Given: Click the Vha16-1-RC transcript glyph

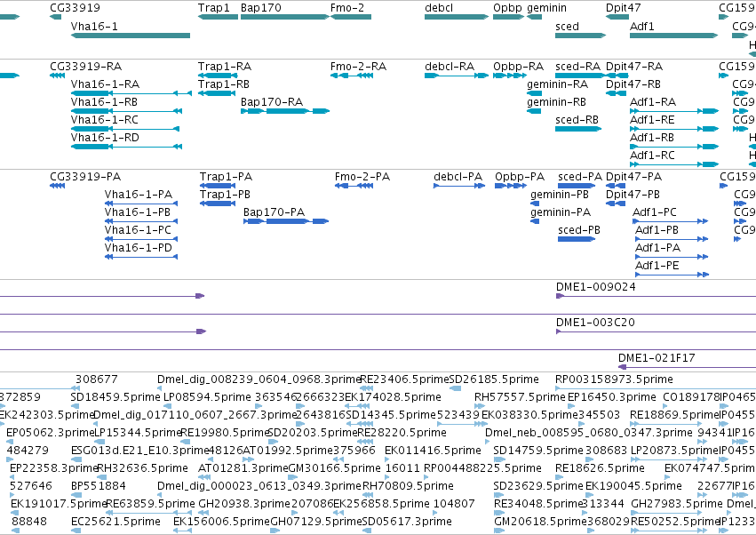Looking at the screenshot, I should coord(125,129).
